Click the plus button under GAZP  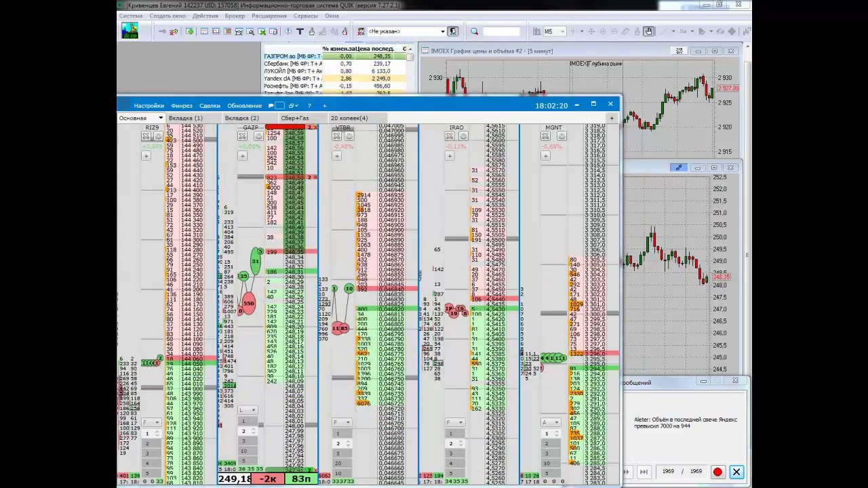coord(242,156)
